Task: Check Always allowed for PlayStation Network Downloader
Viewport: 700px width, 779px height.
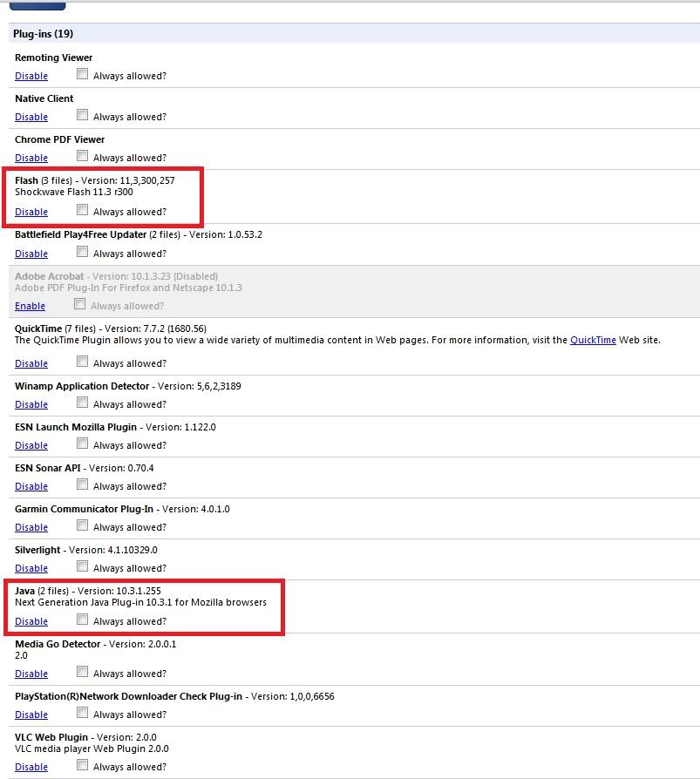Action: [83, 713]
